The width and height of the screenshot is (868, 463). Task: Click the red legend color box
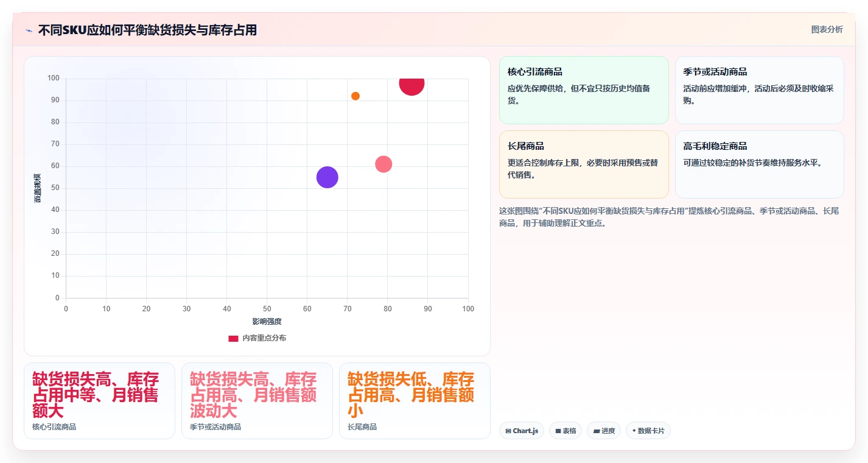233,339
